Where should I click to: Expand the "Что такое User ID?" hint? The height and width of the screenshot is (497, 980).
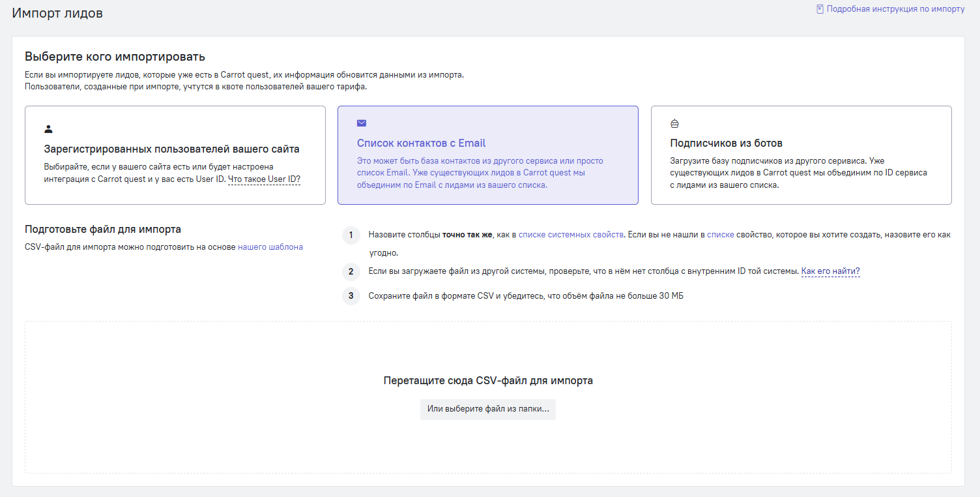tap(264, 179)
